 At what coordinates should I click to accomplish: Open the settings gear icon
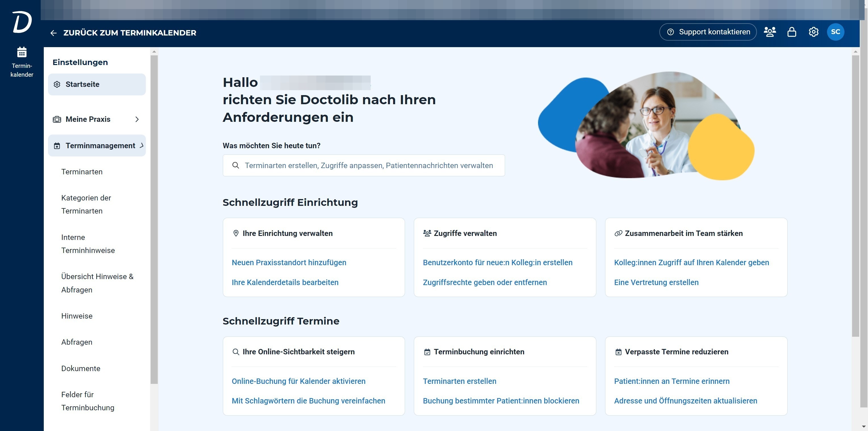pyautogui.click(x=813, y=32)
